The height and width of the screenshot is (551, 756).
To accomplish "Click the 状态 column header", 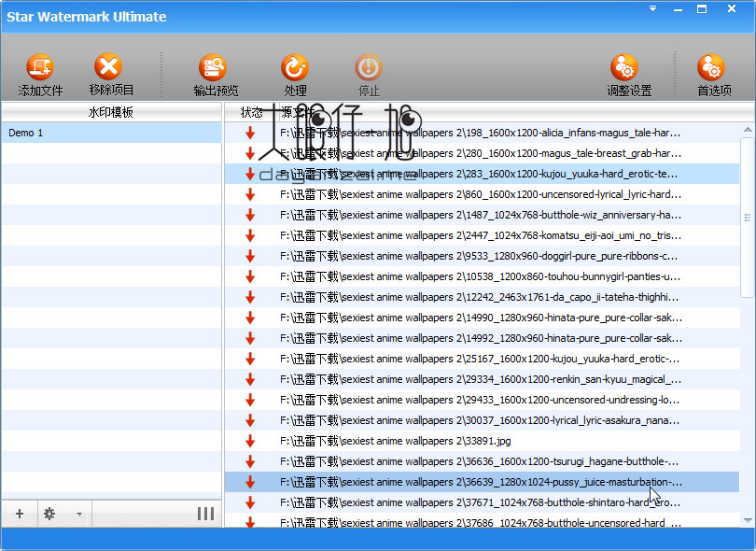I will click(252, 112).
